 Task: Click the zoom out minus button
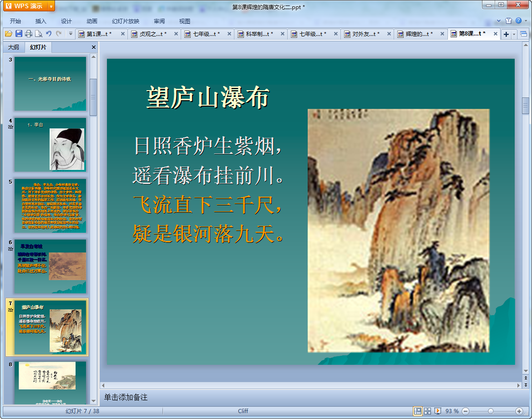tap(466, 411)
